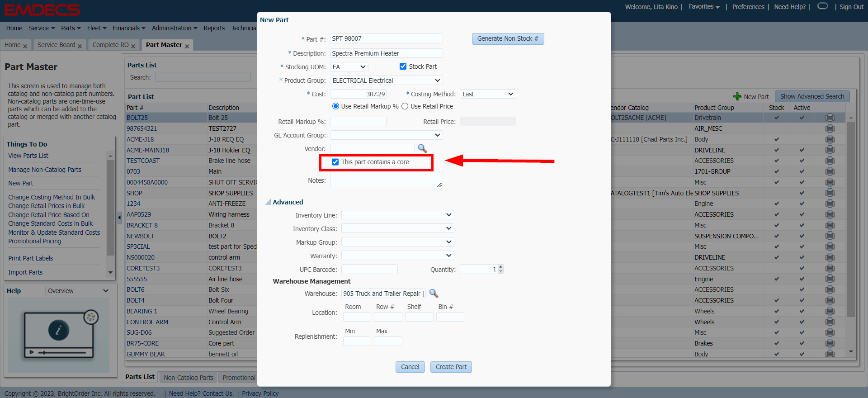
Task: Click the printer icon in the AIR_MISC row
Action: pos(830,128)
